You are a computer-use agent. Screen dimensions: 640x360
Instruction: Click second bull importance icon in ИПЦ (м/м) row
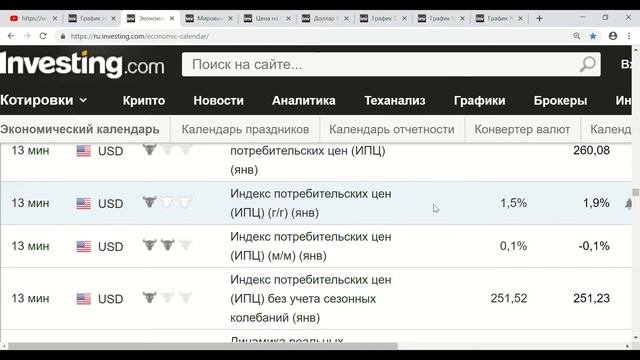[x=167, y=244]
